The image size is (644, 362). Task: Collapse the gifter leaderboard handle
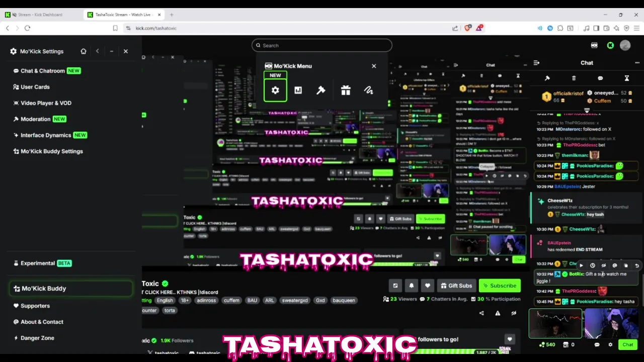tap(587, 110)
